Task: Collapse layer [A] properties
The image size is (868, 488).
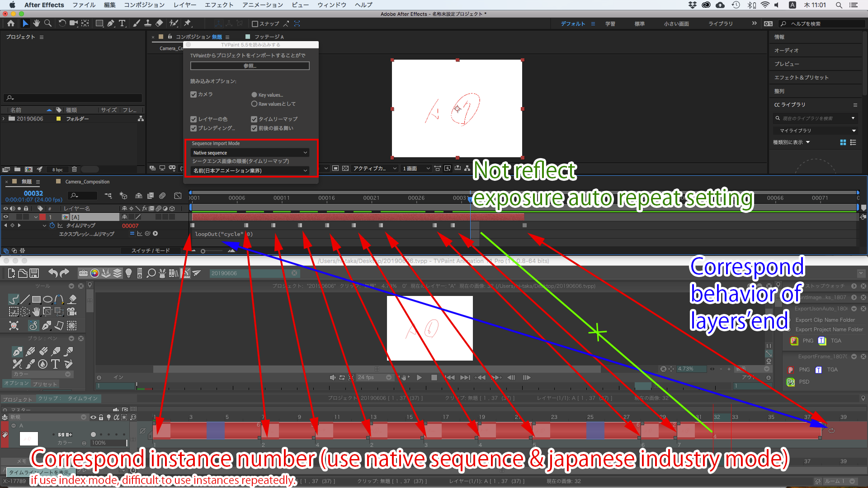Action: [36, 217]
